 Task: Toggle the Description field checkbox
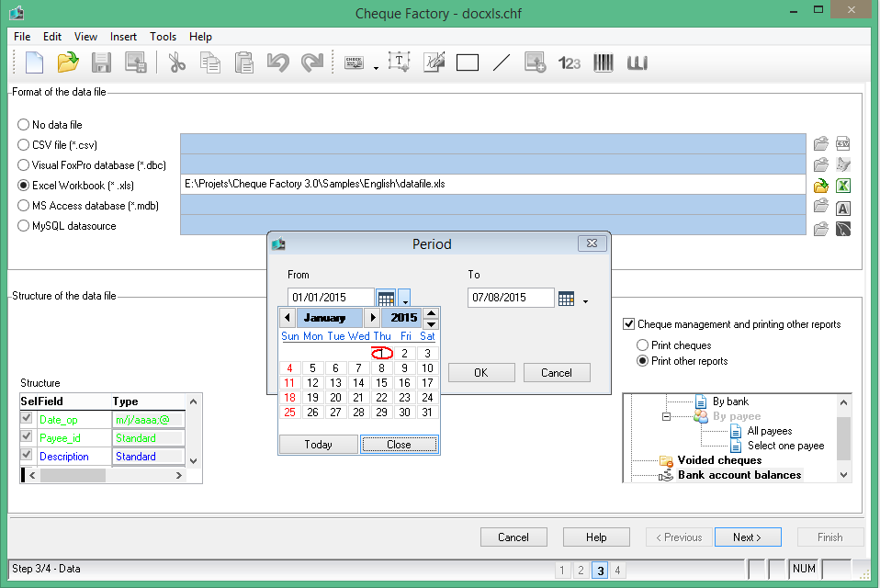(27, 455)
